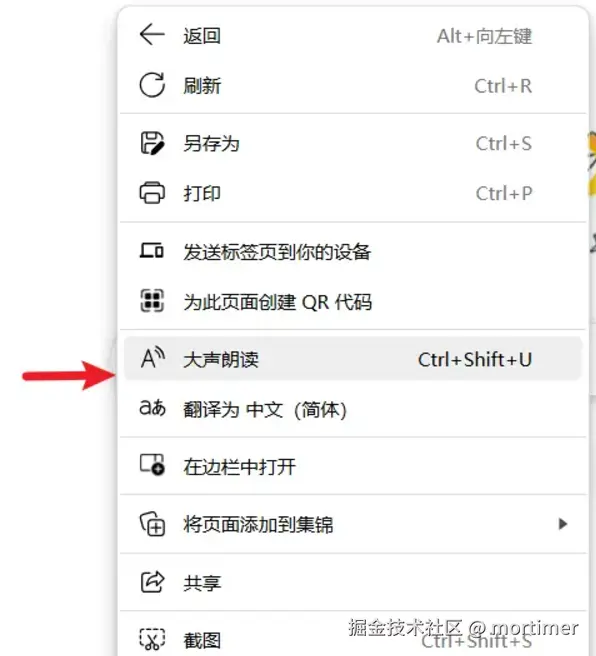Click the 共享 menu item

point(353,582)
